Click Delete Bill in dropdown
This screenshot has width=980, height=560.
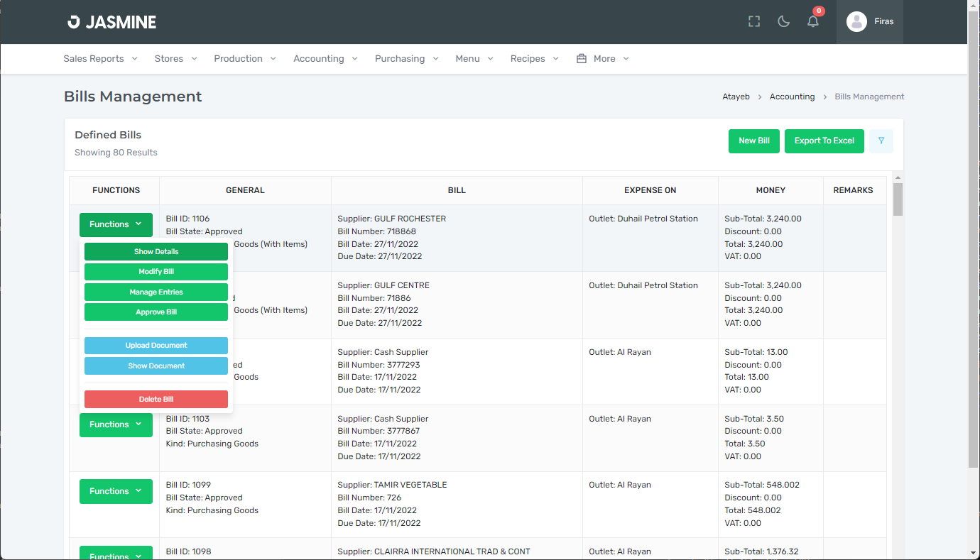coord(156,400)
